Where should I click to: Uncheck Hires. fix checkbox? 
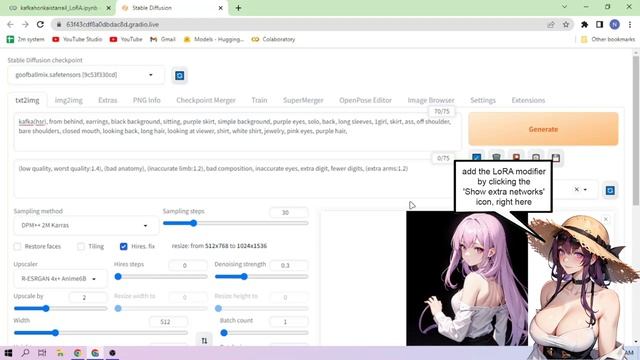[x=124, y=247]
